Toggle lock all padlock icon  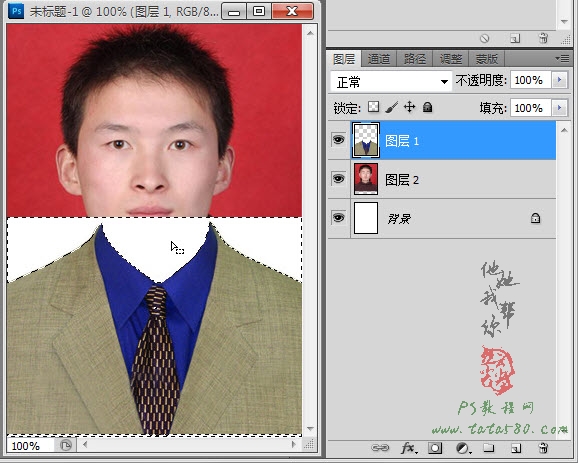tap(427, 107)
